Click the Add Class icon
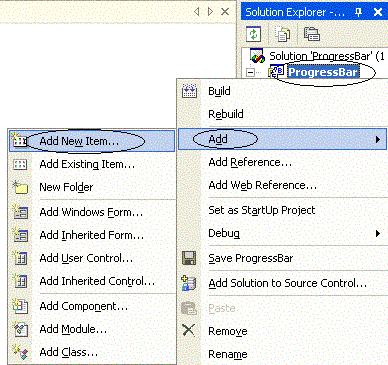388x365 pixels. (x=20, y=352)
